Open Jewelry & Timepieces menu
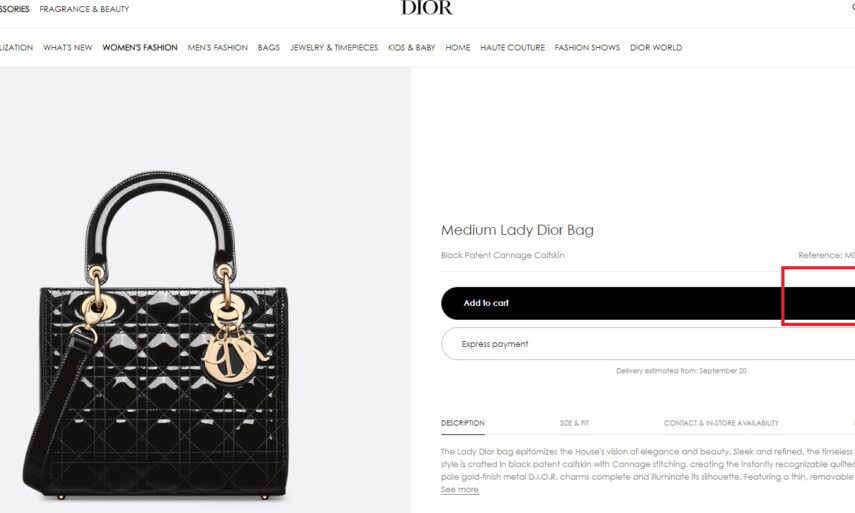This screenshot has height=513, width=855. tap(334, 47)
